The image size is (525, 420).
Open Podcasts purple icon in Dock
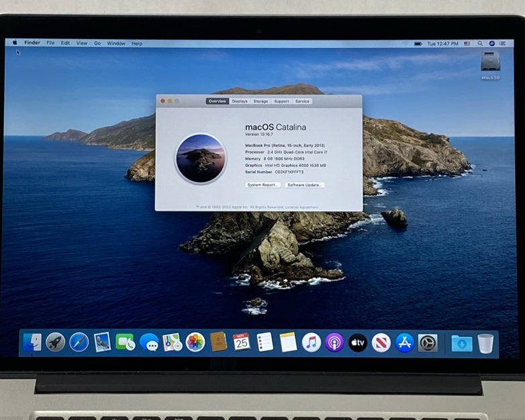[334, 342]
